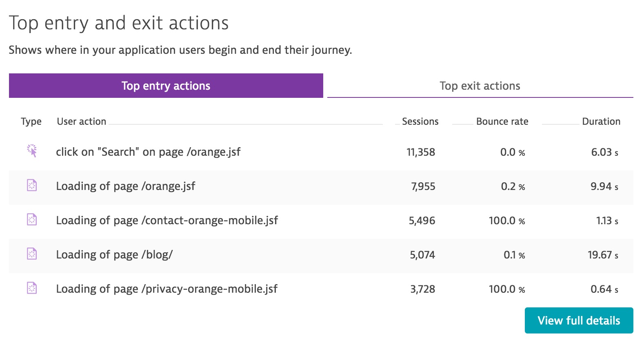Sort table by Sessions column header
Viewport: 644px width, 340px height.
coord(420,121)
